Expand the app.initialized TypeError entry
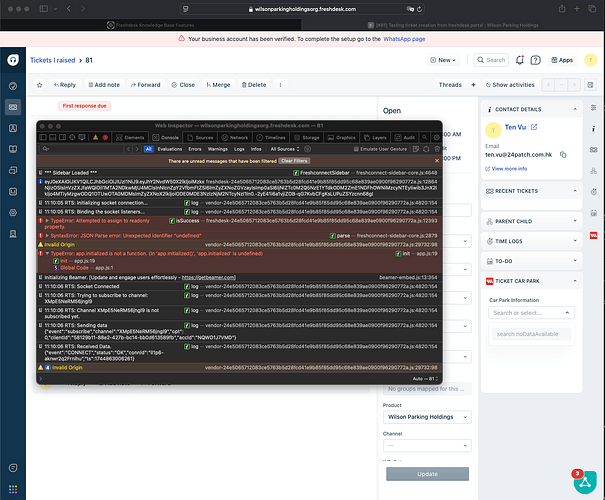 click(47, 253)
